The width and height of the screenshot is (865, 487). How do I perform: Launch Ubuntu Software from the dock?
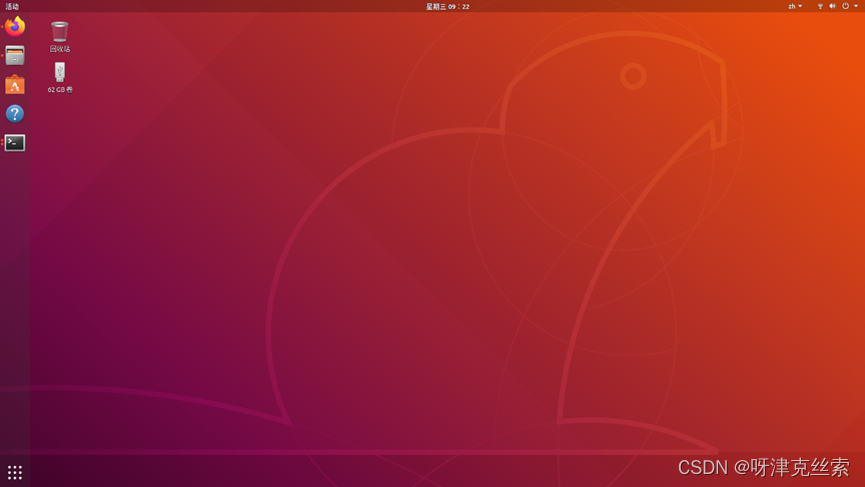point(15,84)
